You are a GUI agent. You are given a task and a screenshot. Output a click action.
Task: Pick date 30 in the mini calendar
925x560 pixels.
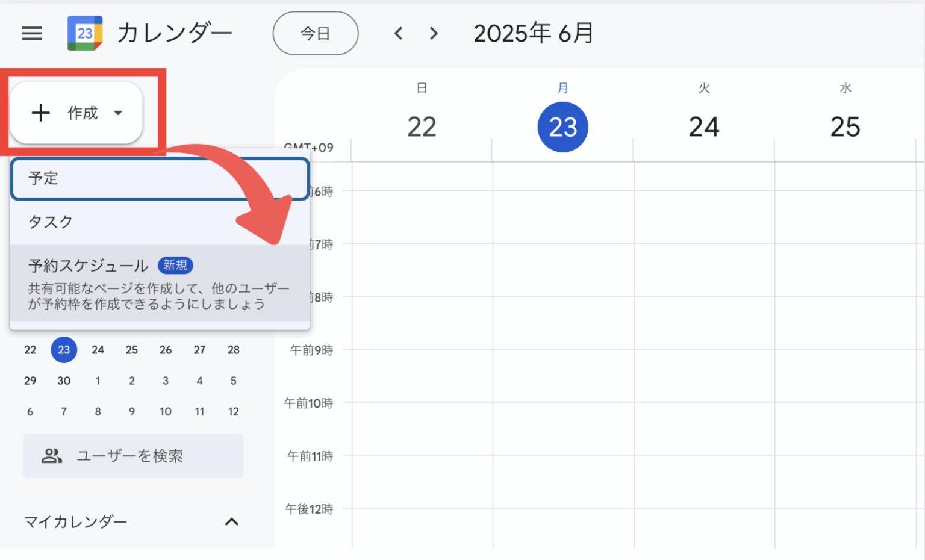[x=64, y=381]
